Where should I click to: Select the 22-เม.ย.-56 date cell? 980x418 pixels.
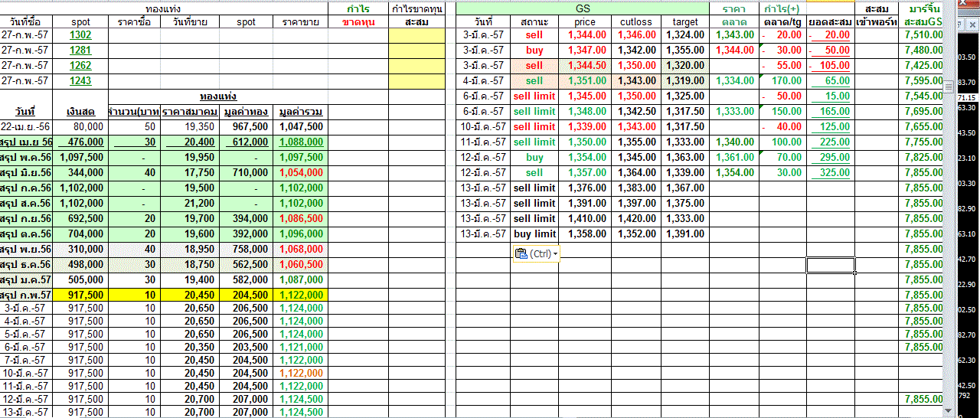coord(27,127)
